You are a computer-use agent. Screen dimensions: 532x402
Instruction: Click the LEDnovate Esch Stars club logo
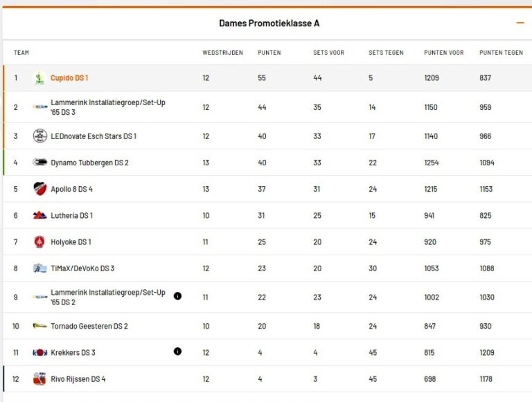pyautogui.click(x=40, y=136)
